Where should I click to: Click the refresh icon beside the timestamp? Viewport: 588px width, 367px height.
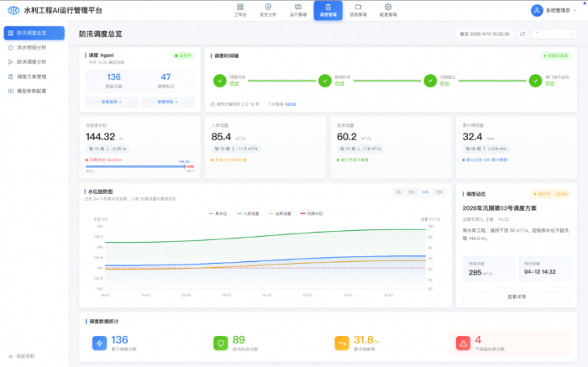pos(522,34)
